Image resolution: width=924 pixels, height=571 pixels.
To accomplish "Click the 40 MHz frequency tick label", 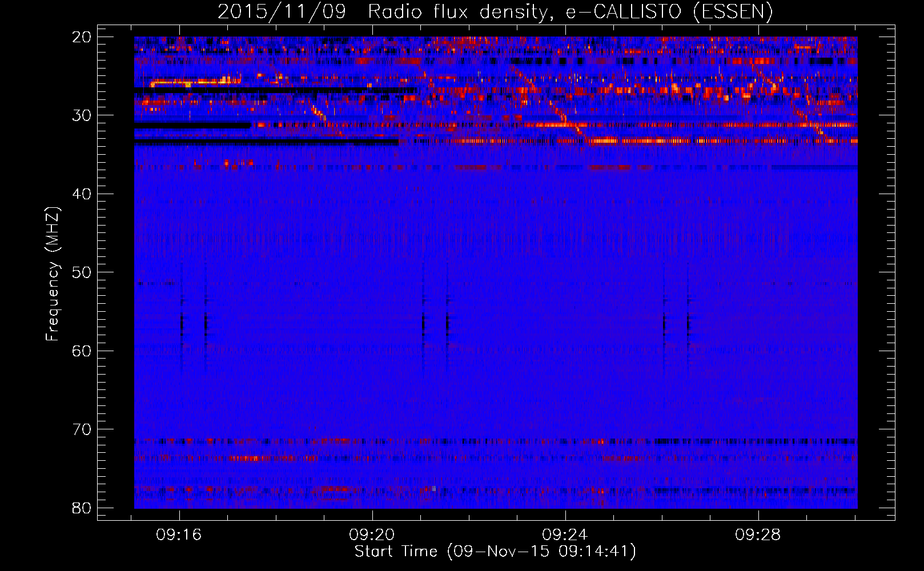I will [x=82, y=194].
